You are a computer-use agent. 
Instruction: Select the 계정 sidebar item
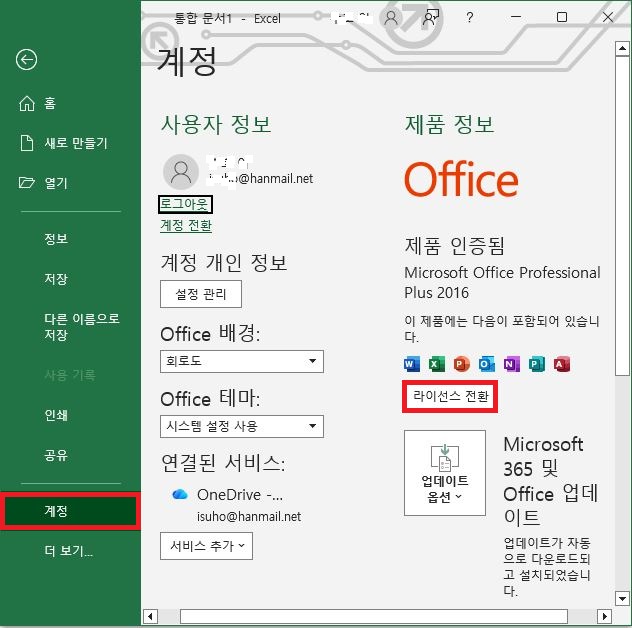click(x=70, y=511)
